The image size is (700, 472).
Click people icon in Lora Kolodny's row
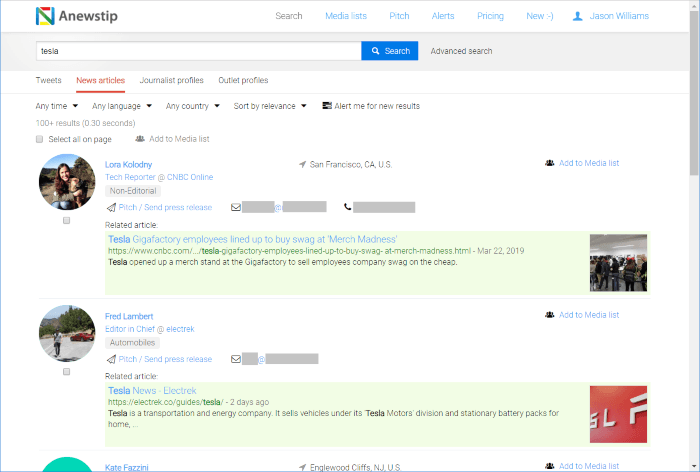[x=550, y=163]
